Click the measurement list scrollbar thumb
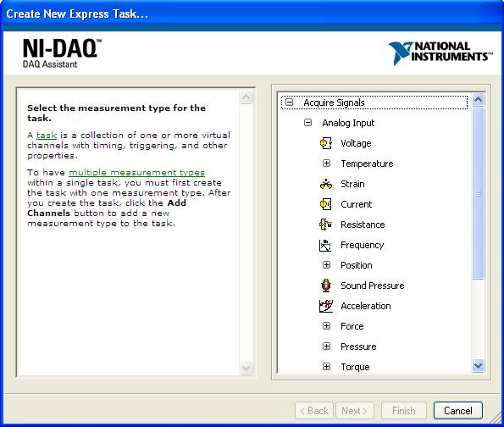Image resolution: width=504 pixels, height=427 pixels. 478,193
